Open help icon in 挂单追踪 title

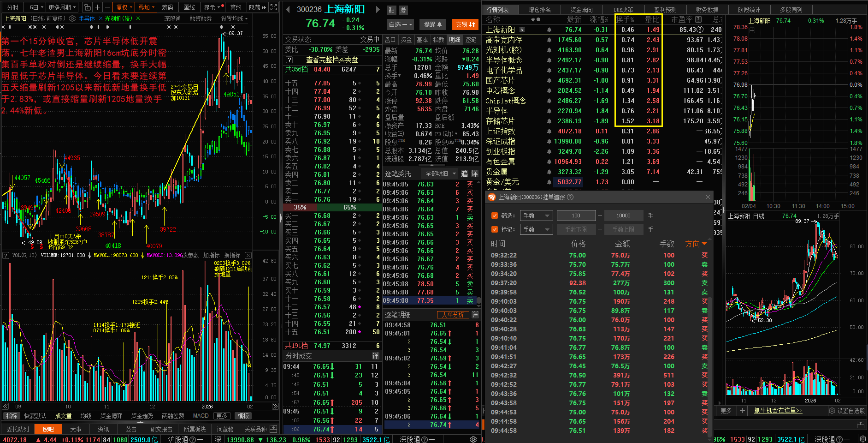pyautogui.click(x=570, y=197)
